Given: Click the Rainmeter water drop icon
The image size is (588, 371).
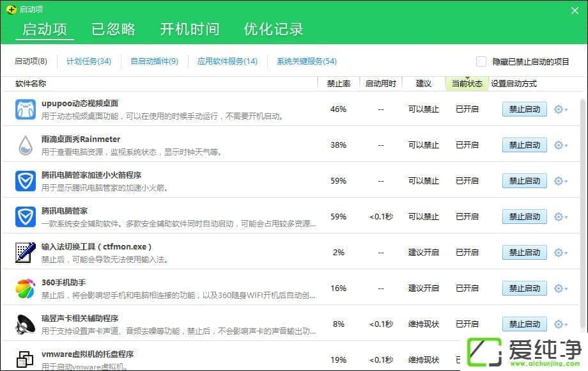Looking at the screenshot, I should 26,145.
